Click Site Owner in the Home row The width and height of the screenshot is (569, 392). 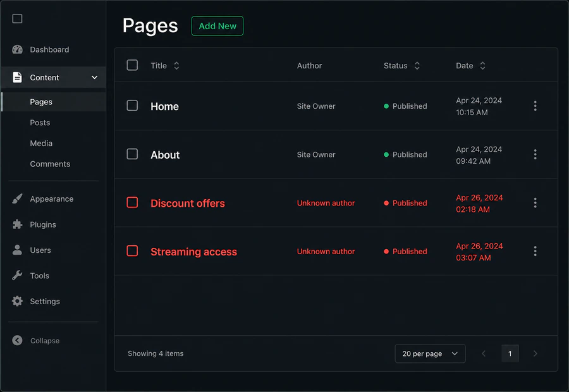pyautogui.click(x=316, y=106)
